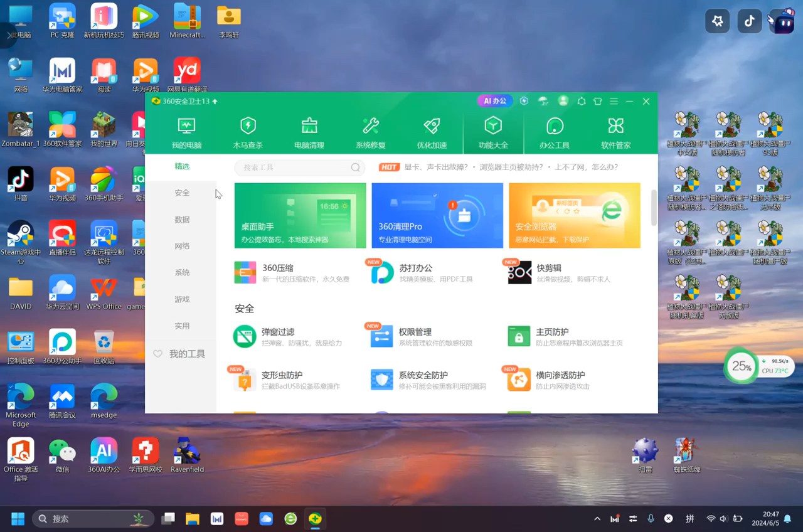Click the shirt skin icon in title bar
Image resolution: width=803 pixels, height=532 pixels.
pos(597,101)
